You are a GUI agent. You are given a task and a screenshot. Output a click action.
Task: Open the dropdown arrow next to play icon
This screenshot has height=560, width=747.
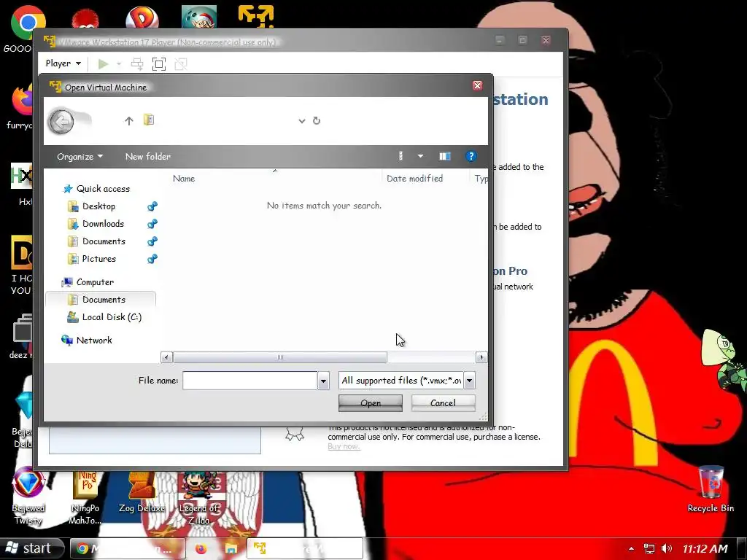click(119, 64)
